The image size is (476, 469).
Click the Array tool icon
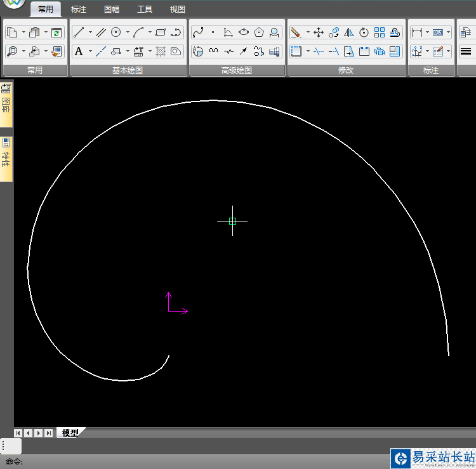tap(380, 32)
